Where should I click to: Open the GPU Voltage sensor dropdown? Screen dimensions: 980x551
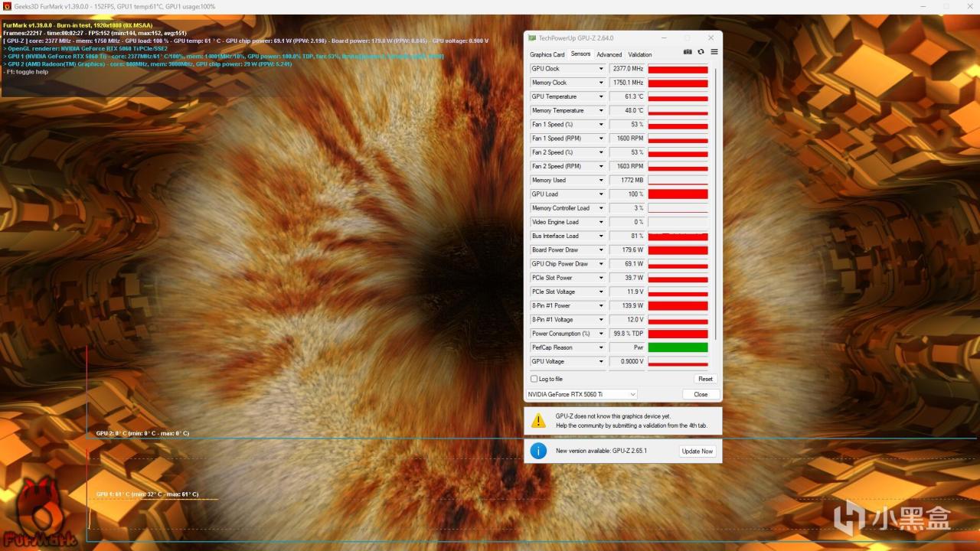click(x=601, y=361)
